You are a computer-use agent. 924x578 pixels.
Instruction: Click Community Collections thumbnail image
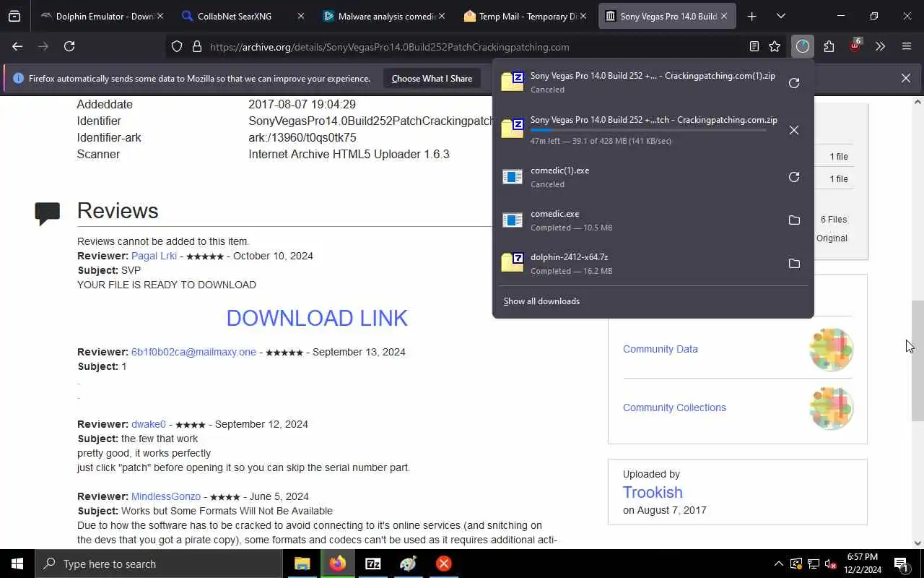[x=831, y=408]
